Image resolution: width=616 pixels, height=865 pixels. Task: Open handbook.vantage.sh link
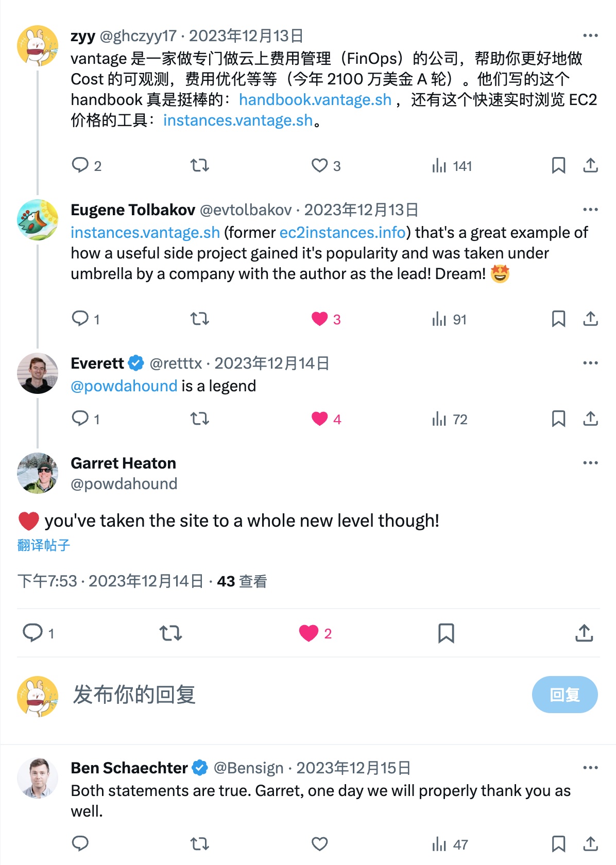coord(315,99)
